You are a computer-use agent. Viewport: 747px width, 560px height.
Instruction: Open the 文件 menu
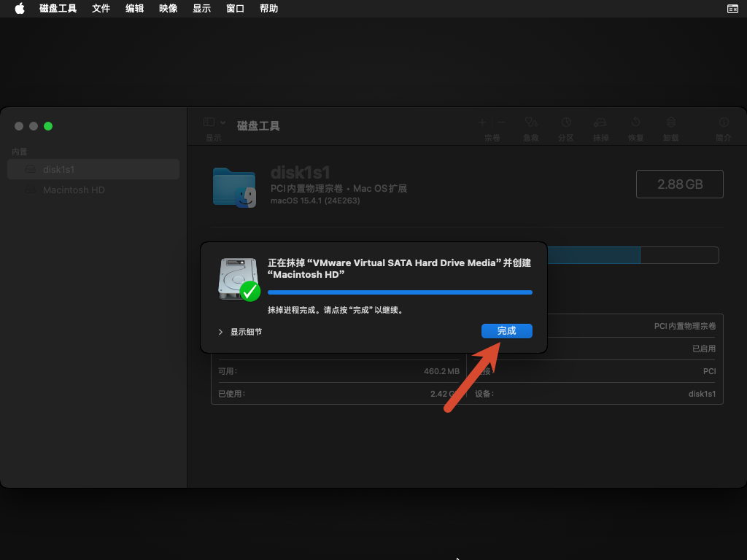pos(101,9)
